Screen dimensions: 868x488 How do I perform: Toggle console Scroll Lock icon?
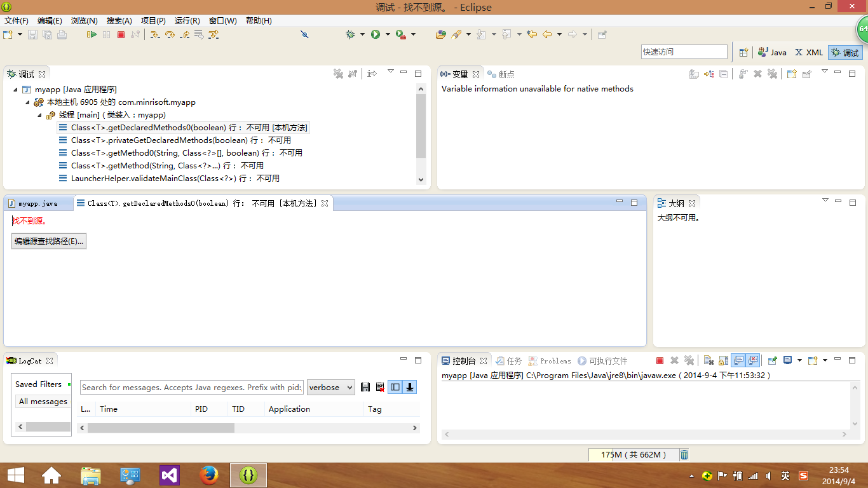click(x=723, y=360)
